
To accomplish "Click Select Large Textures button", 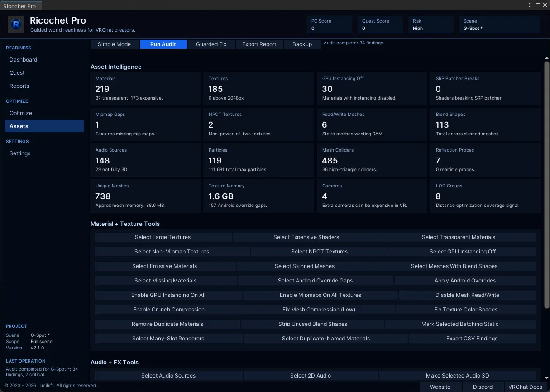I will coord(163,237).
